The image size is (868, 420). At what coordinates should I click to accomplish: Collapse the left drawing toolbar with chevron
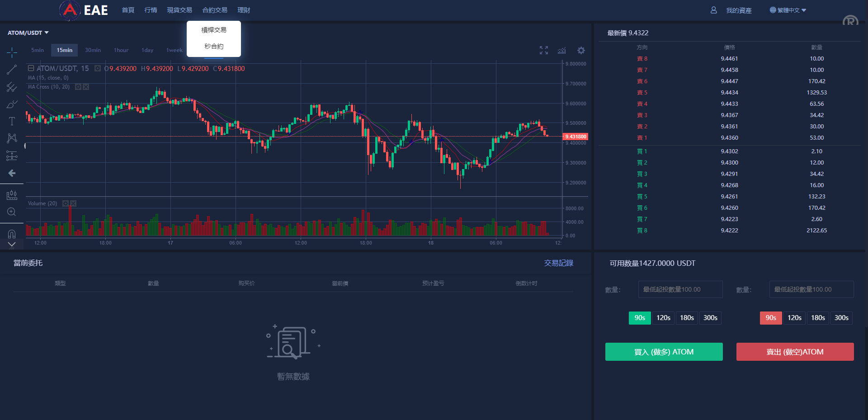pyautogui.click(x=12, y=244)
